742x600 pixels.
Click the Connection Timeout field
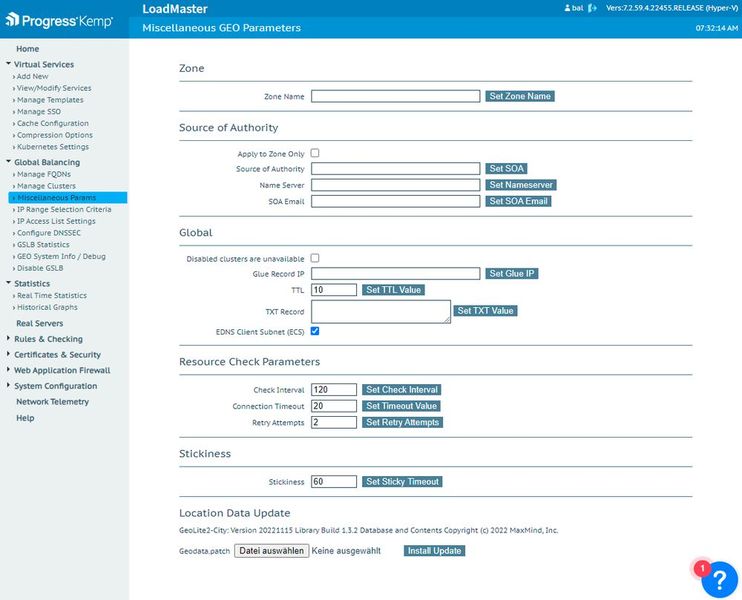pyautogui.click(x=334, y=406)
